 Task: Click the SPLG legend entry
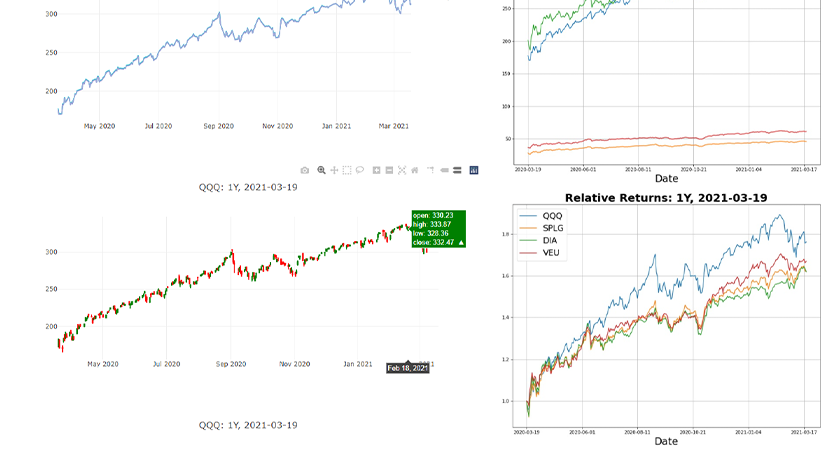pos(554,228)
